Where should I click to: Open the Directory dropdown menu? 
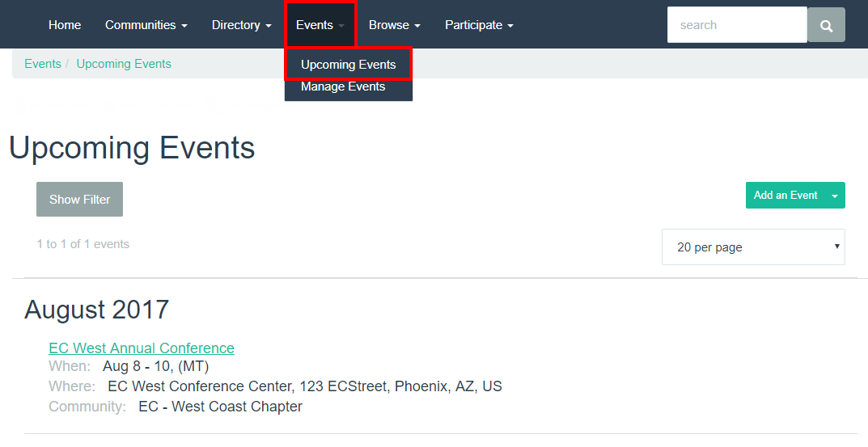point(241,25)
